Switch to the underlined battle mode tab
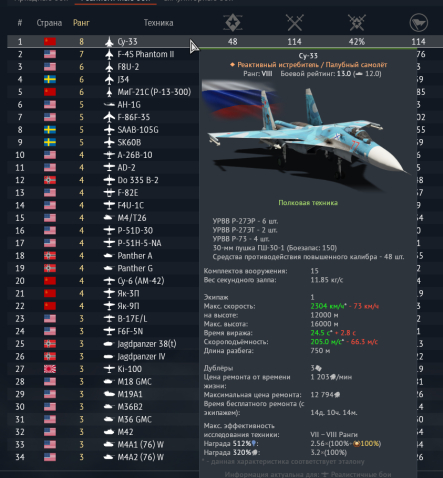 tap(115, 1)
